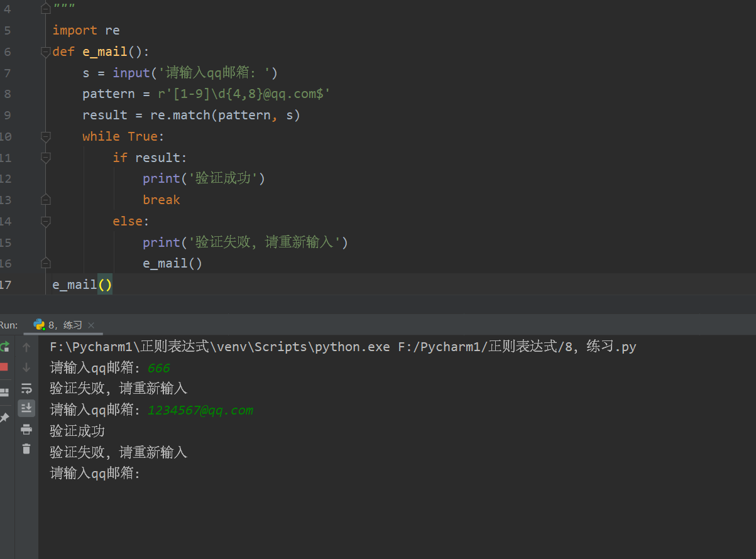
Task: Click 're.match(pattern, s)' in the editor
Action: [225, 115]
